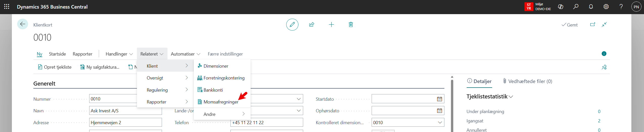Collapse the page with shrink icon
This screenshot has height=132, width=644.
point(604,24)
